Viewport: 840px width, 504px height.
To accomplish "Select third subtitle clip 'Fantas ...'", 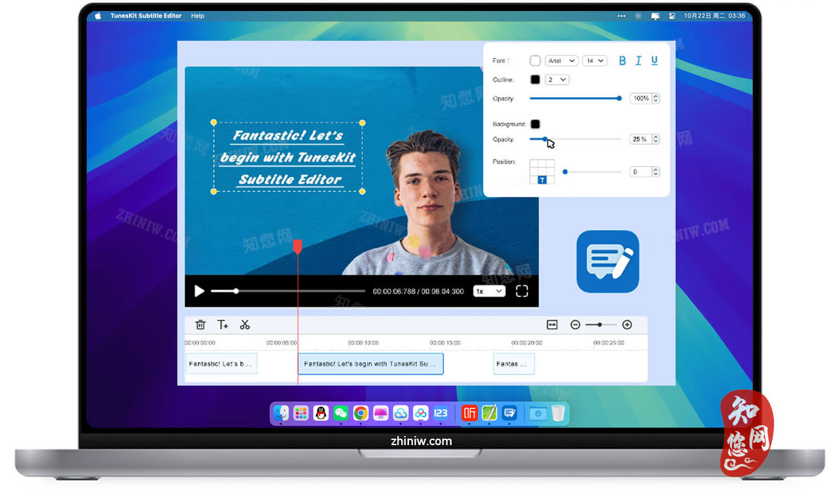I will pyautogui.click(x=514, y=364).
